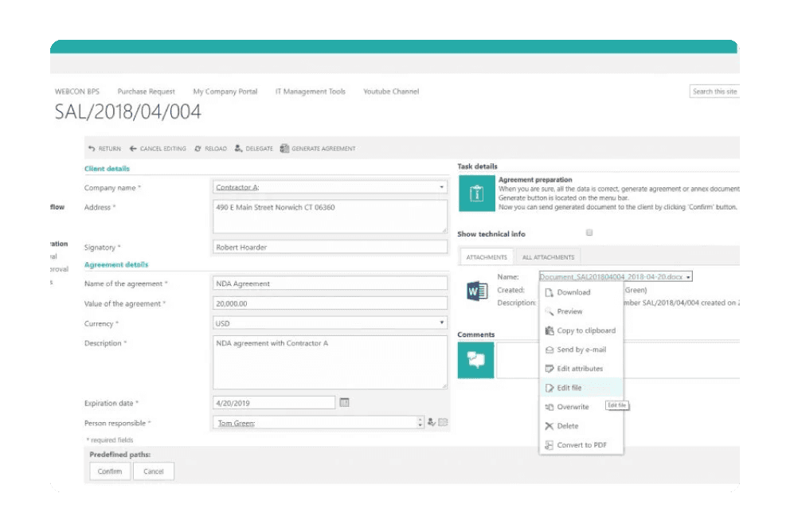The image size is (790, 532).
Task: Focus the Signatory field with Robert Hoarder
Action: tap(330, 248)
